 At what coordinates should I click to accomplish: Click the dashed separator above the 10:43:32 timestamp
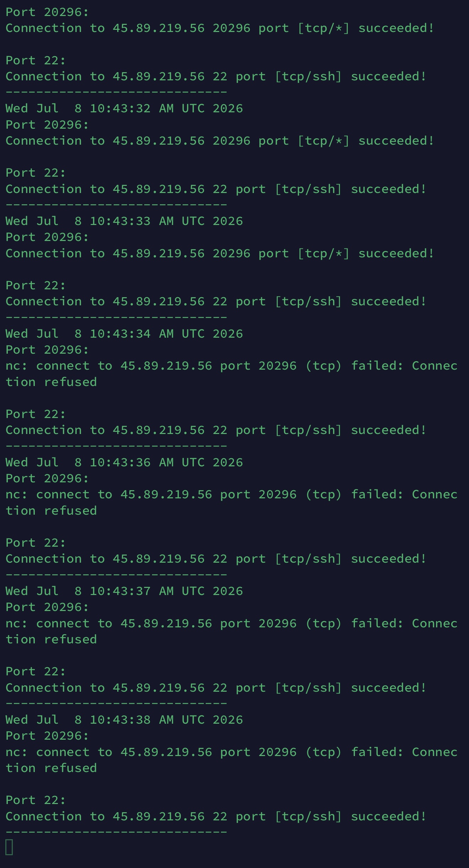click(x=117, y=92)
